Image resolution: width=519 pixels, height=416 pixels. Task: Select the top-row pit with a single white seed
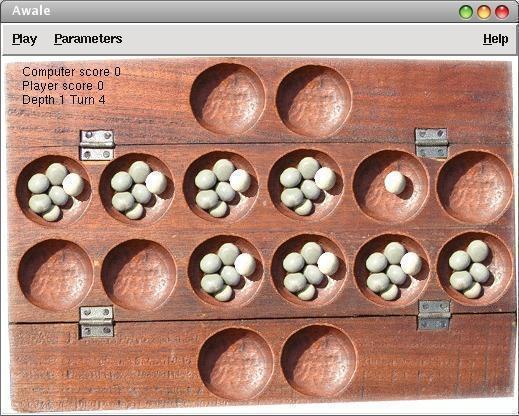coord(391,187)
